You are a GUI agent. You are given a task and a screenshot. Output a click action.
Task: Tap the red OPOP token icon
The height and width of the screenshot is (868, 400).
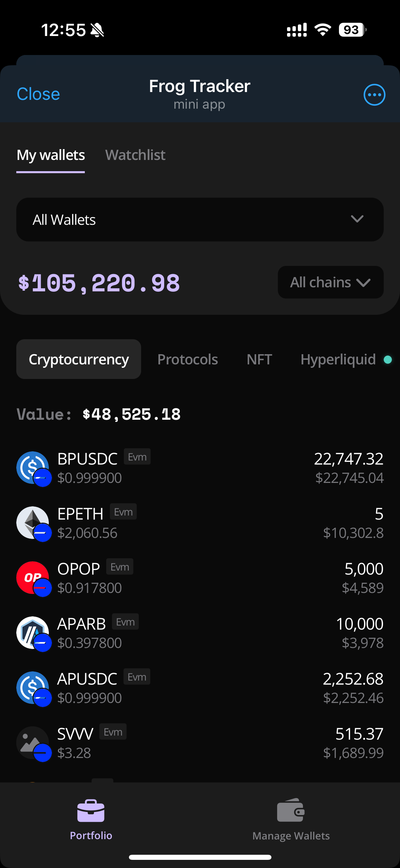click(33, 578)
